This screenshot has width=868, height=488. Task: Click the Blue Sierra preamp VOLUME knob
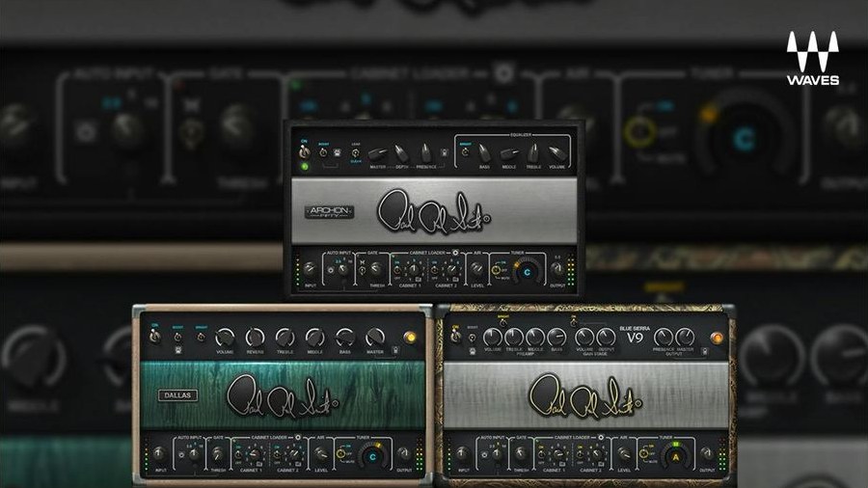coord(492,337)
